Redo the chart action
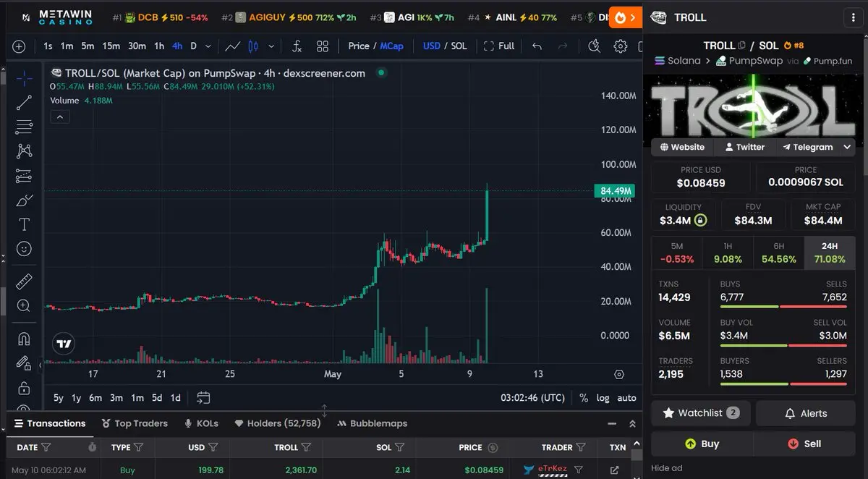This screenshot has width=868, height=479. click(x=563, y=46)
